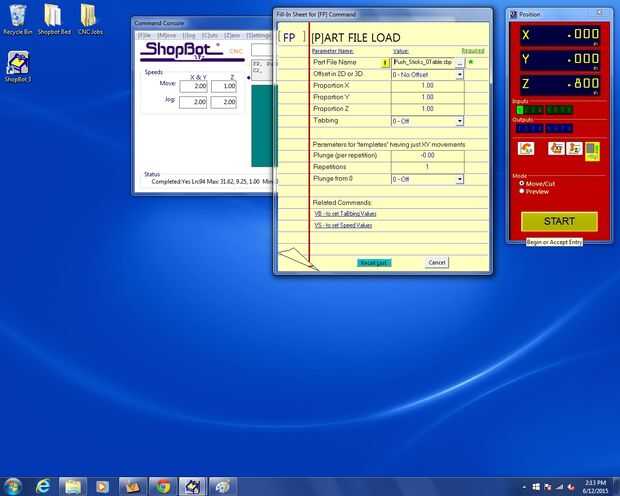
Task: Click the Proportion Y value field
Action: 427,97
